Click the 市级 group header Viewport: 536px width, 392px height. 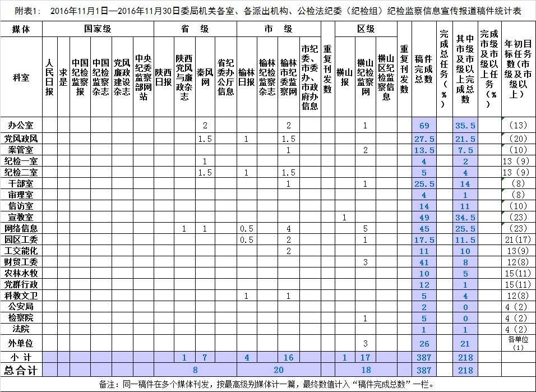coord(279,29)
